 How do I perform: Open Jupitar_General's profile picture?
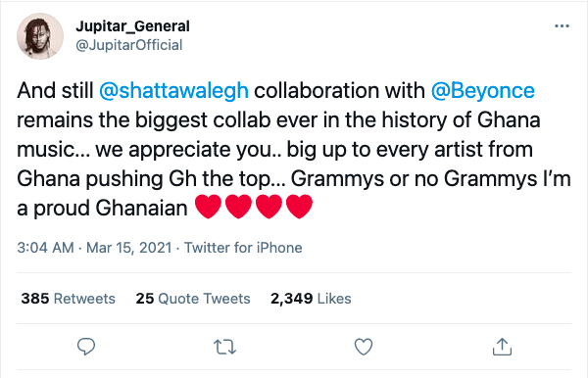pyautogui.click(x=40, y=36)
